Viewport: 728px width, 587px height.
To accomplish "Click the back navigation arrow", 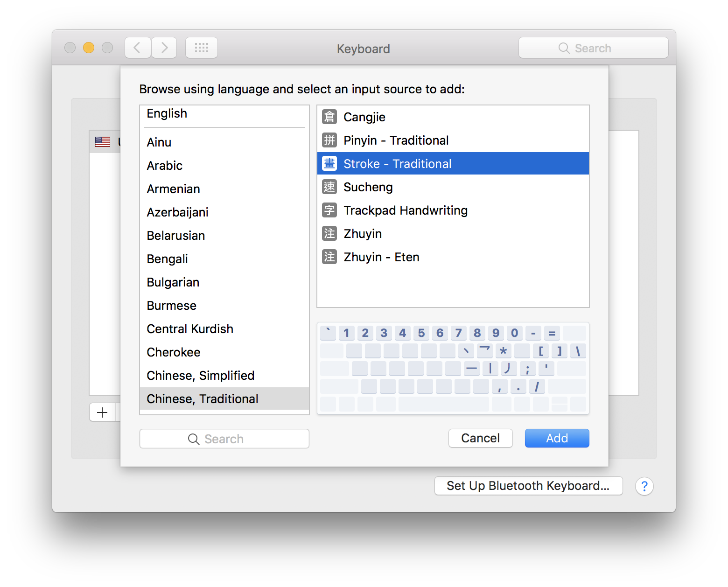I will tap(137, 47).
